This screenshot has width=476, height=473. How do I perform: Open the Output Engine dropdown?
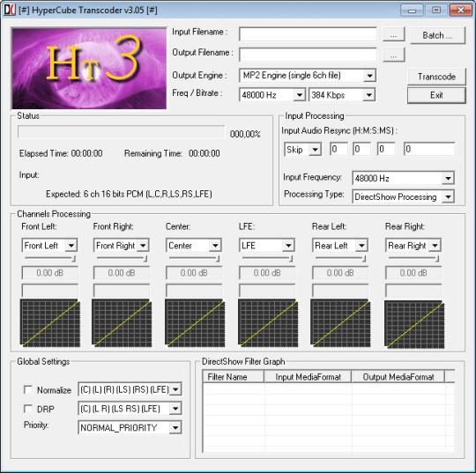[308, 76]
